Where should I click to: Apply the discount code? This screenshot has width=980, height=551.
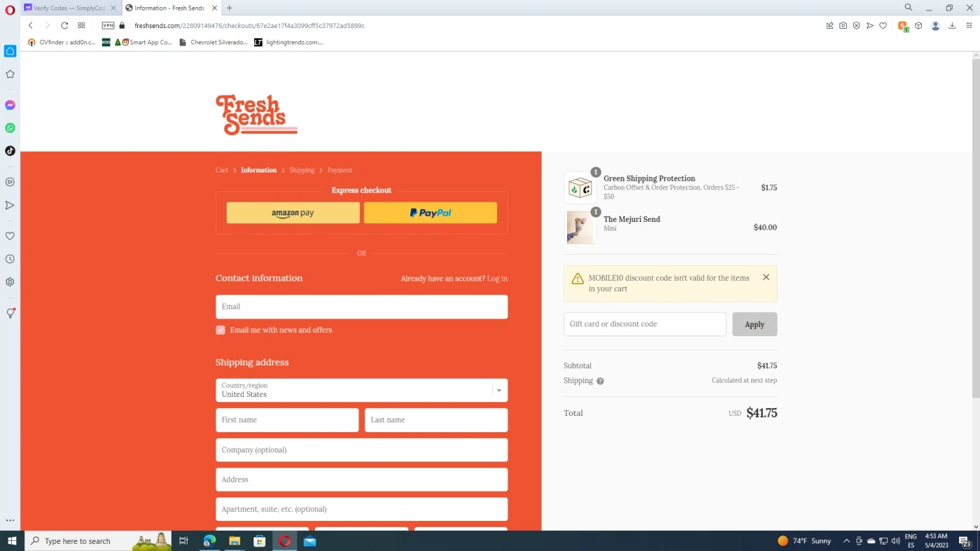(x=755, y=324)
